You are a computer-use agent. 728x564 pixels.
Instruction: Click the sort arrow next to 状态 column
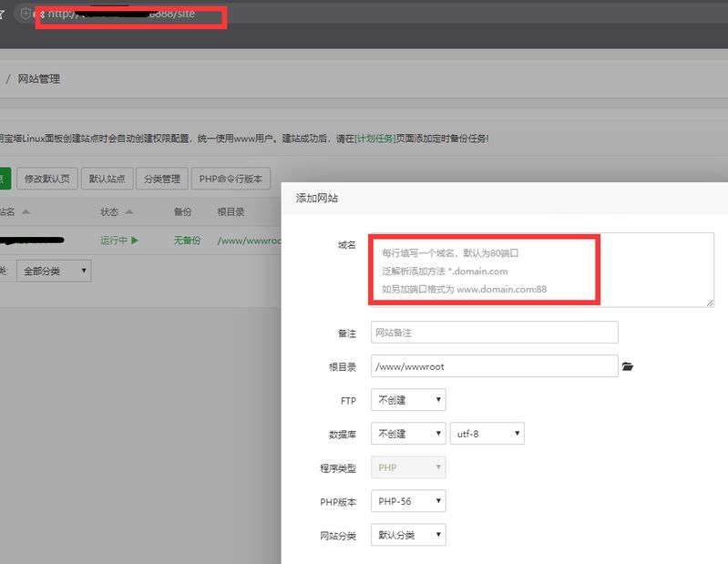pos(129,212)
